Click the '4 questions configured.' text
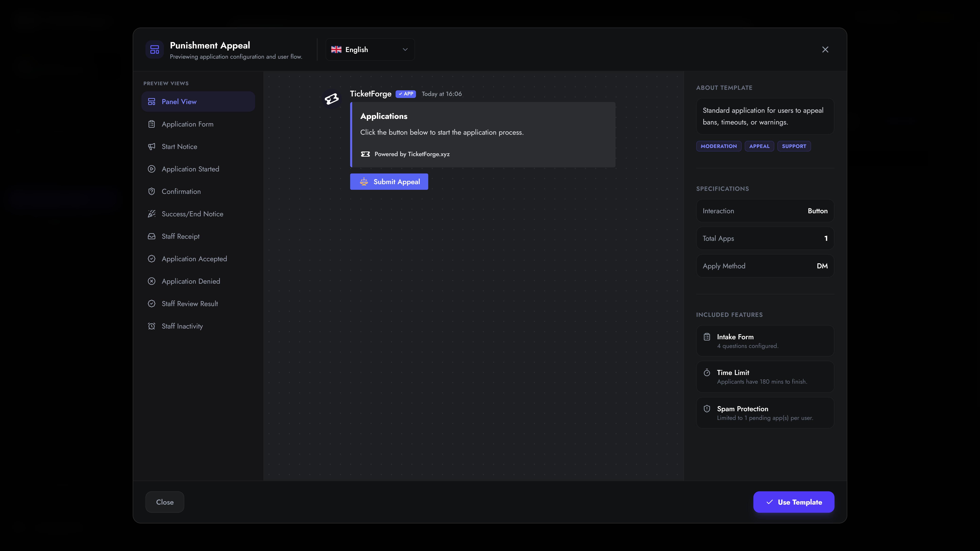The image size is (980, 551). coord(748,346)
